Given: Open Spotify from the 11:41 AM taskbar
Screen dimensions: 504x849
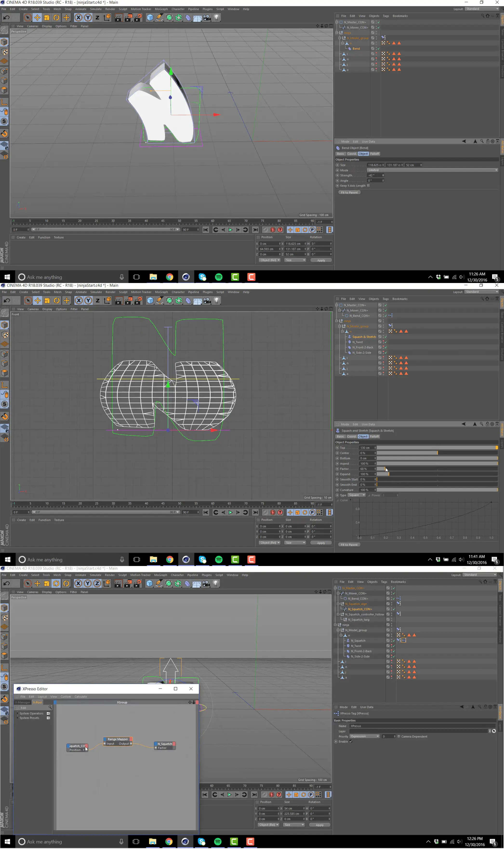Looking at the screenshot, I should [219, 559].
